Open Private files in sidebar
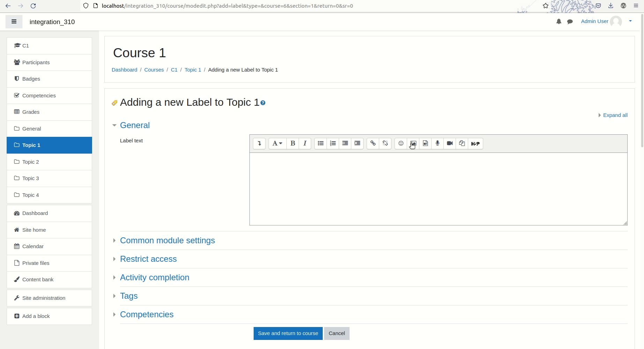The width and height of the screenshot is (644, 349). (x=49, y=263)
